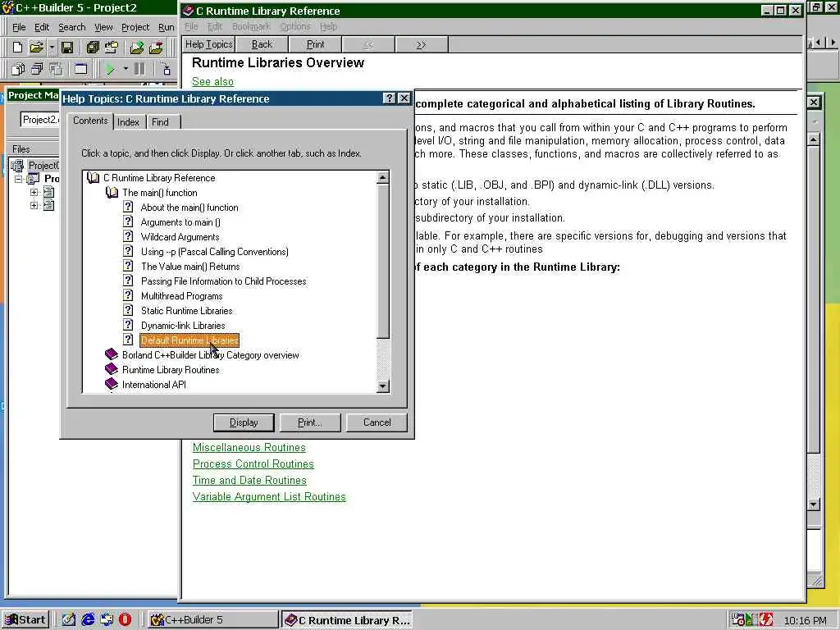Open the Bookmark menu in help window

[251, 26]
